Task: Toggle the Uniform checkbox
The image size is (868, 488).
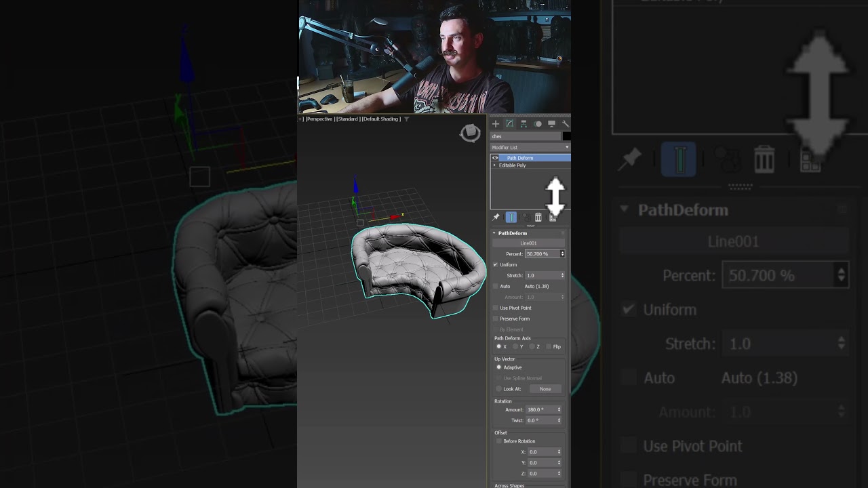Action: (496, 264)
